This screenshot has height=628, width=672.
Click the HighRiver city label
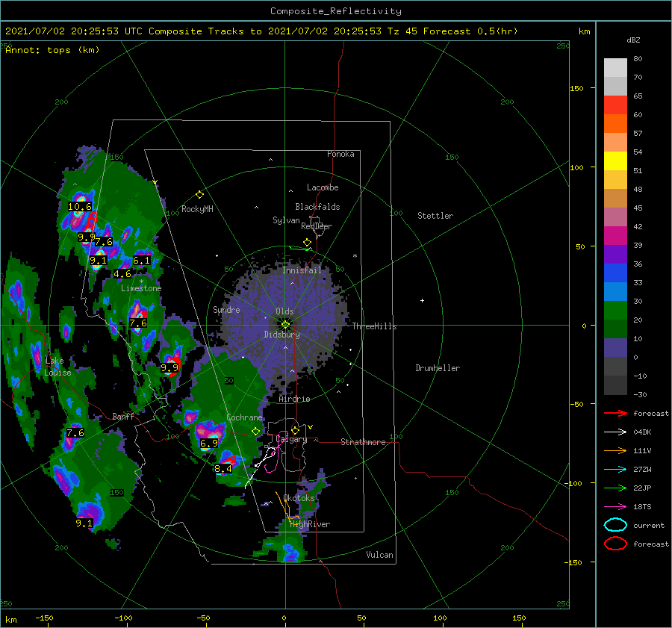(310, 525)
